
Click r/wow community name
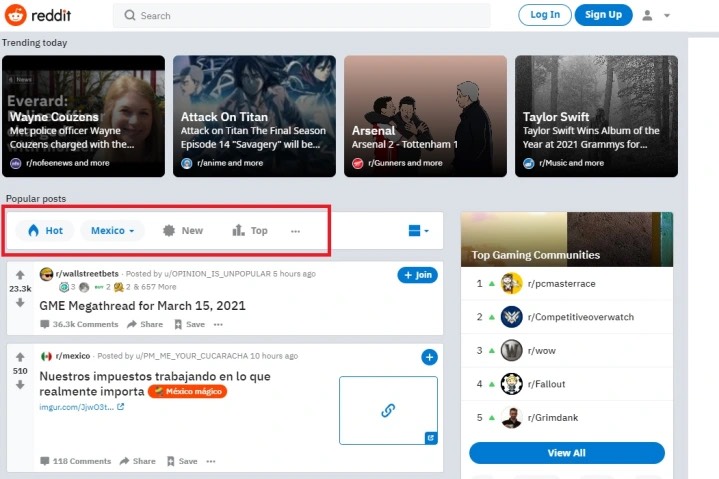tap(542, 351)
